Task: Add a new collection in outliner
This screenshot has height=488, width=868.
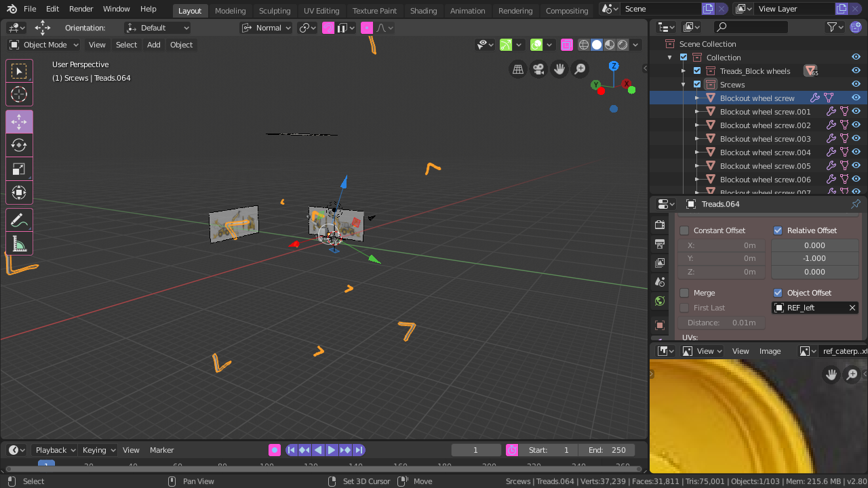Action: point(856,27)
